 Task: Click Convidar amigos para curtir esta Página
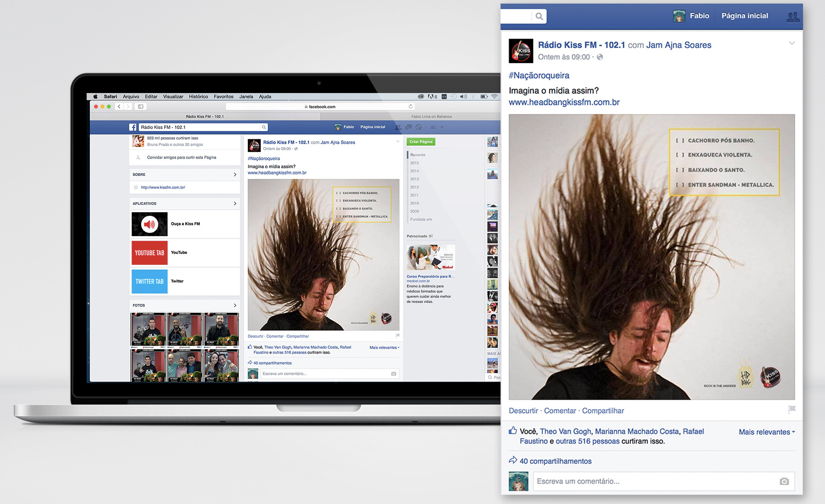pos(181,158)
